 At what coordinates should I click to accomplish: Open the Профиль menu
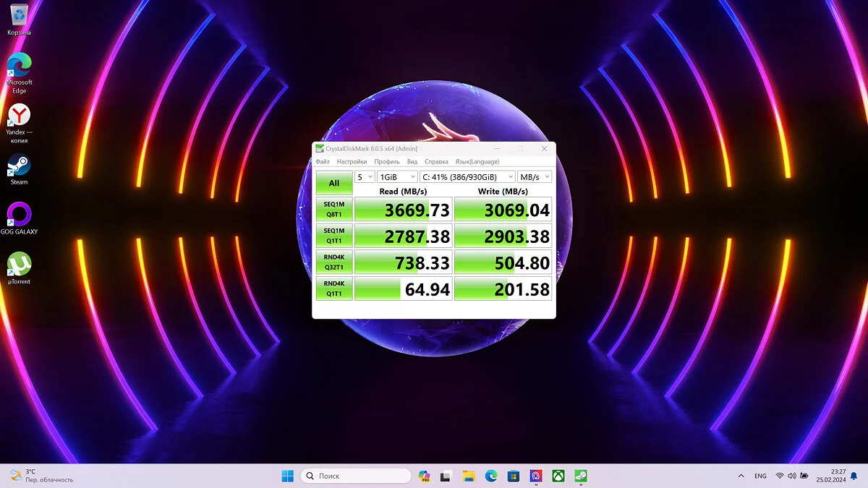387,162
